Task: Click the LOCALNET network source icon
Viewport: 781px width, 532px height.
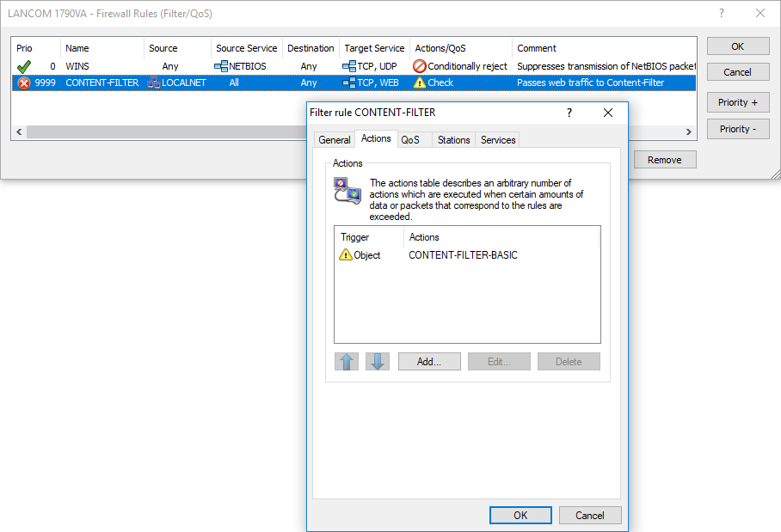Action: pyautogui.click(x=154, y=83)
